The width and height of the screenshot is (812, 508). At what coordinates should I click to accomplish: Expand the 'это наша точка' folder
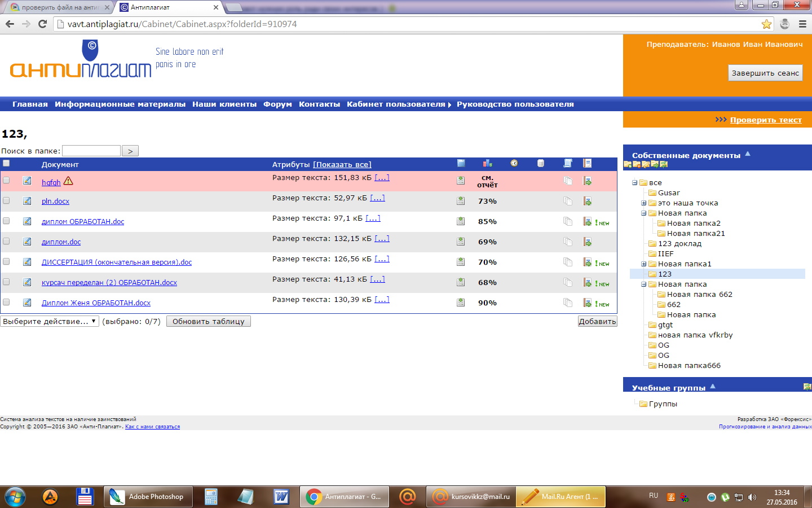[643, 203]
